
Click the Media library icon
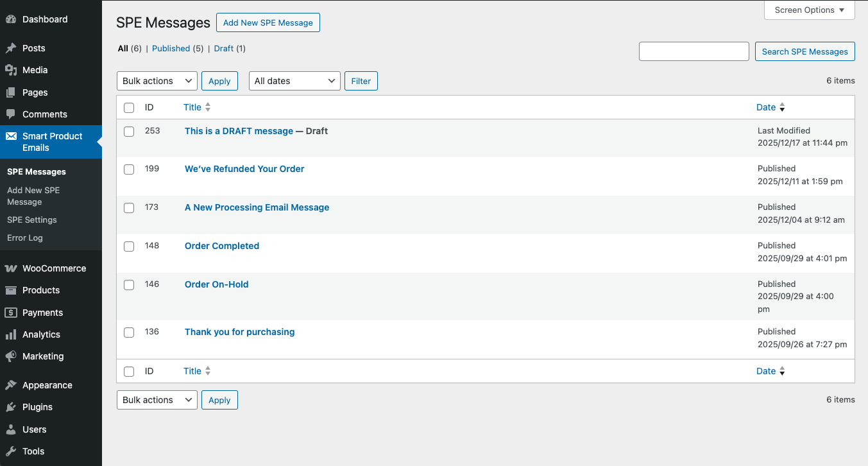pyautogui.click(x=11, y=70)
